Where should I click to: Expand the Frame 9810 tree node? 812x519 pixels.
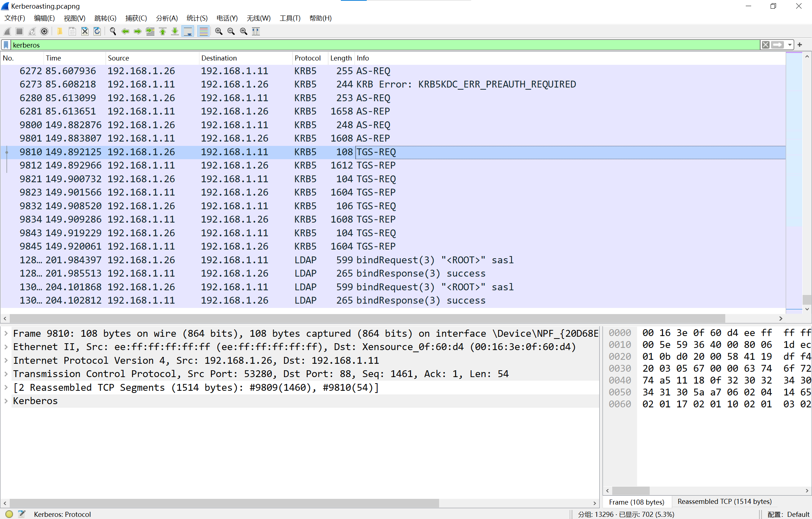pos(6,334)
